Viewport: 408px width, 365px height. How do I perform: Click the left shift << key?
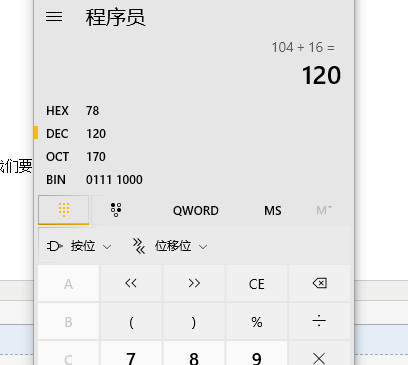point(131,283)
